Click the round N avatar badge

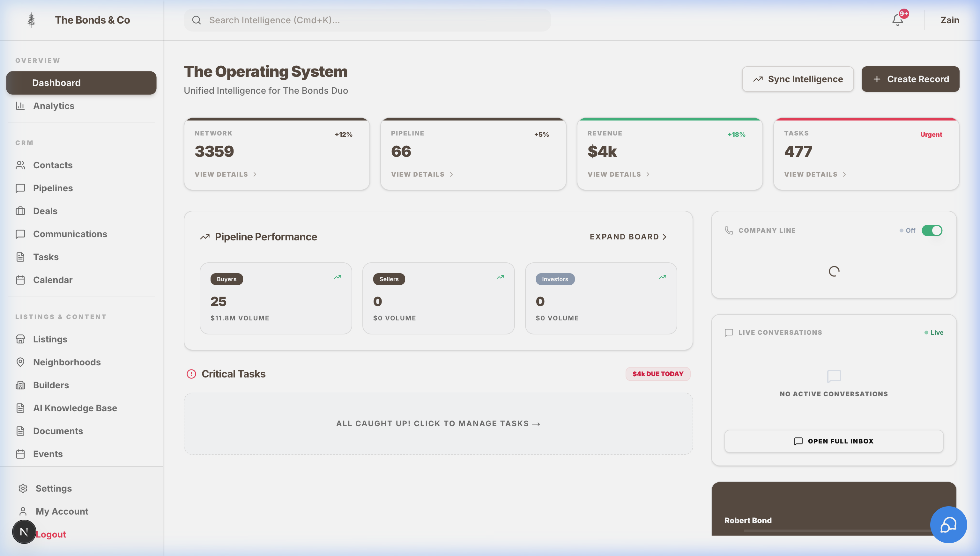coord(24,531)
